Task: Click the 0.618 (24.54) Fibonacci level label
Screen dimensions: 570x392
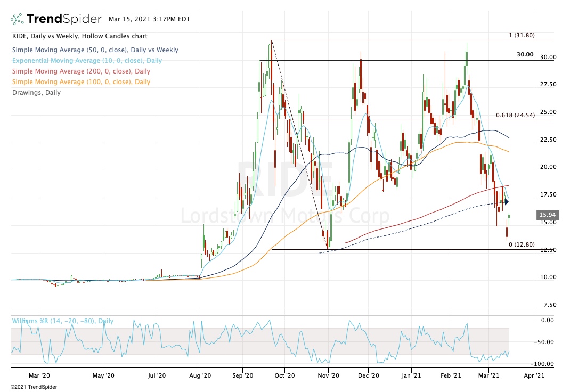Action: (x=515, y=115)
